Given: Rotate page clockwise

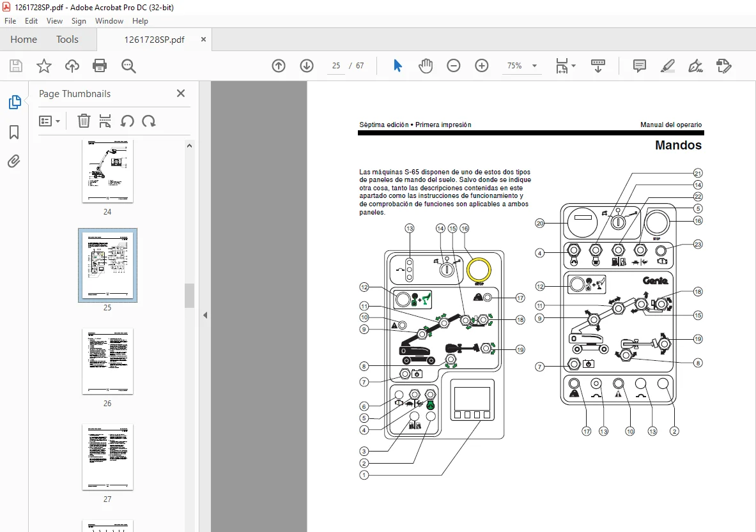Looking at the screenshot, I should (148, 121).
